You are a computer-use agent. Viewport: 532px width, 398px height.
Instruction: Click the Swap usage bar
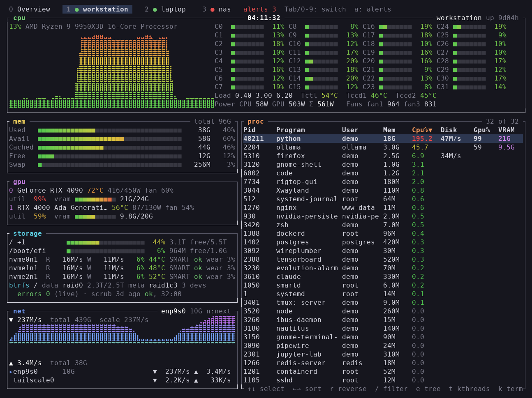110,165
